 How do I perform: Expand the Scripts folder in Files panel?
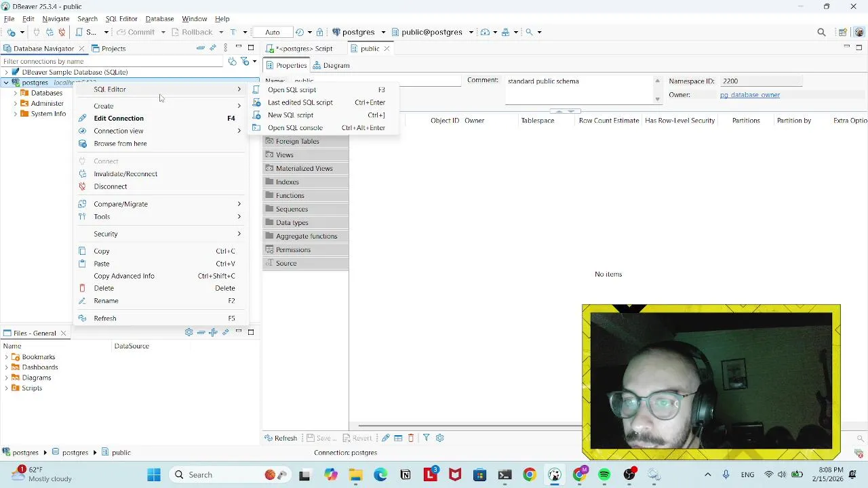coord(6,388)
